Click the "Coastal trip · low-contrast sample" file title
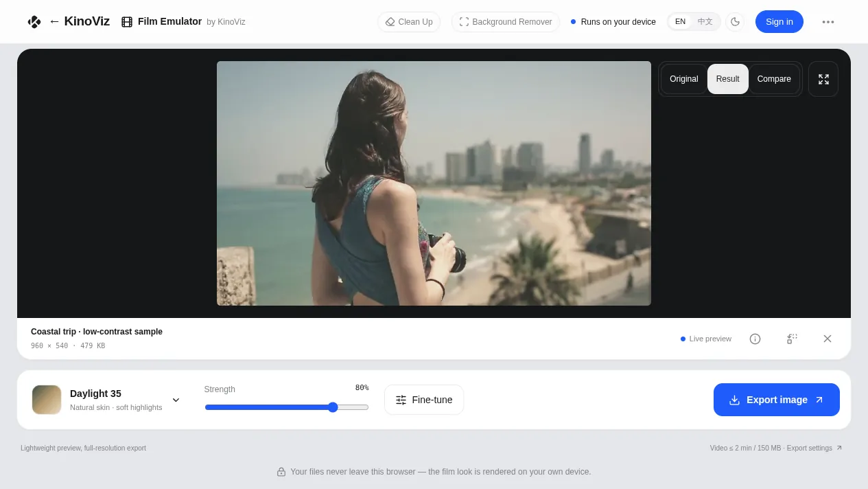 click(97, 332)
